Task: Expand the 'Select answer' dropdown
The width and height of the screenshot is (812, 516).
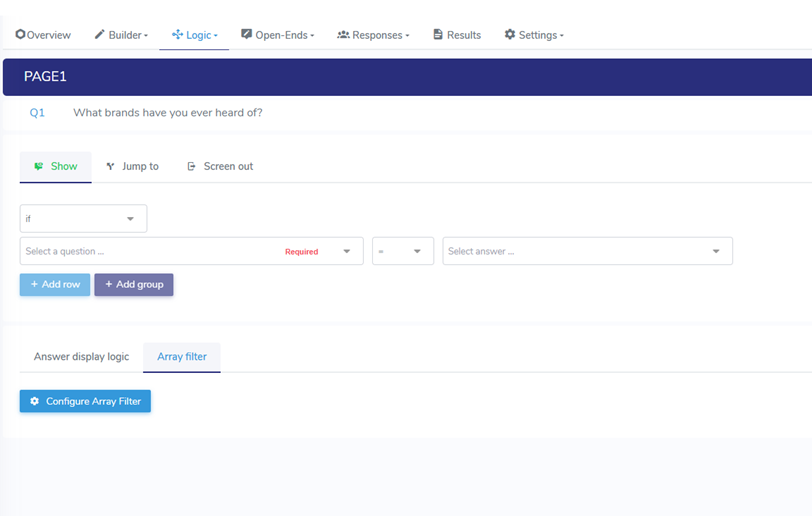Action: coord(587,251)
